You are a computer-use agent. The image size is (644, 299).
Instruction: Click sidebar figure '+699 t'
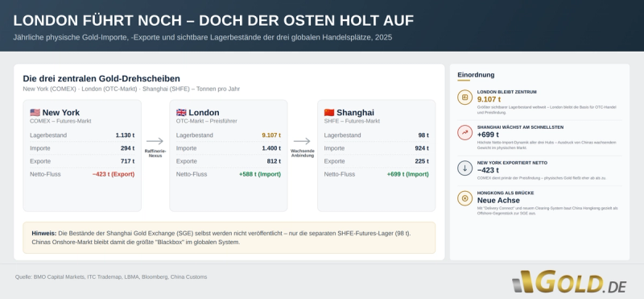pos(488,135)
